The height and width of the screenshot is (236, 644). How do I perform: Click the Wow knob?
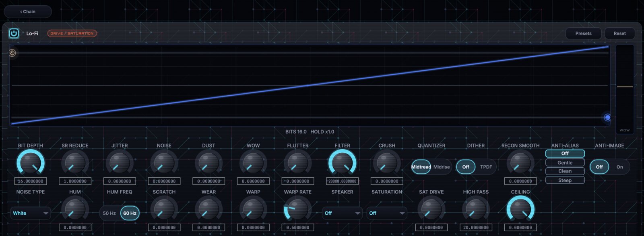[253, 163]
